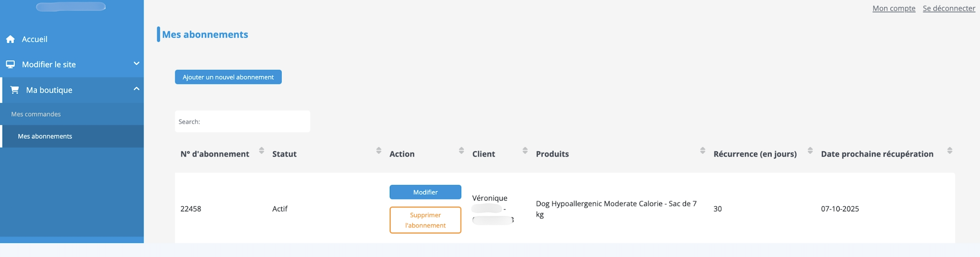This screenshot has height=257, width=980.
Task: Open the Mon compte link
Action: click(x=893, y=8)
